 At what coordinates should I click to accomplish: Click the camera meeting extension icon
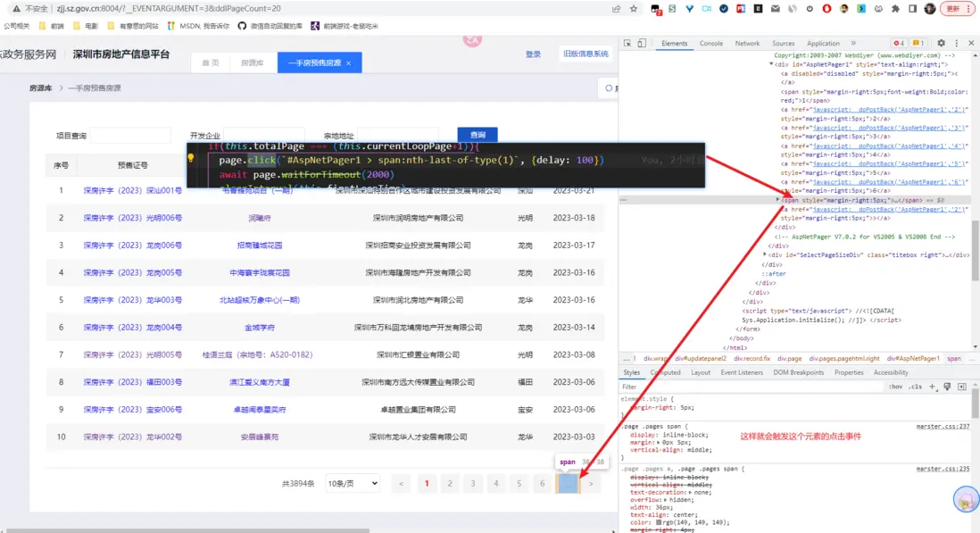click(x=707, y=9)
